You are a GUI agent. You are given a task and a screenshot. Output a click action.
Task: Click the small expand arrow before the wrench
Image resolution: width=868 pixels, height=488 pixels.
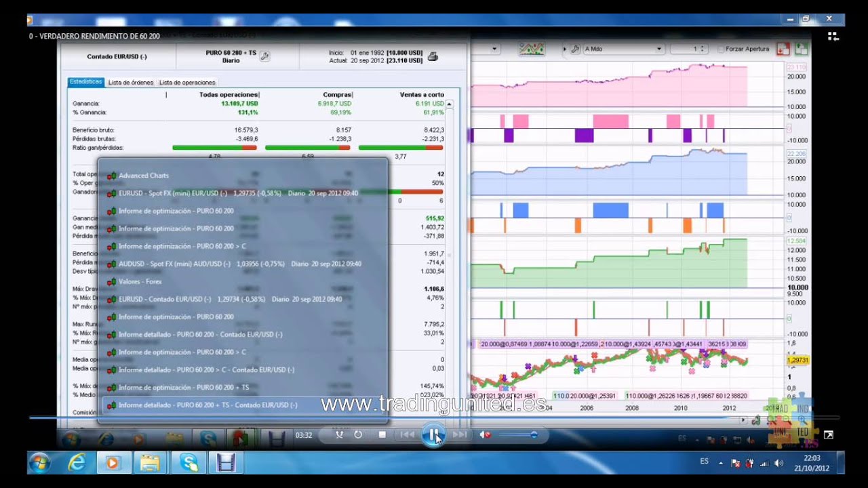pos(565,49)
